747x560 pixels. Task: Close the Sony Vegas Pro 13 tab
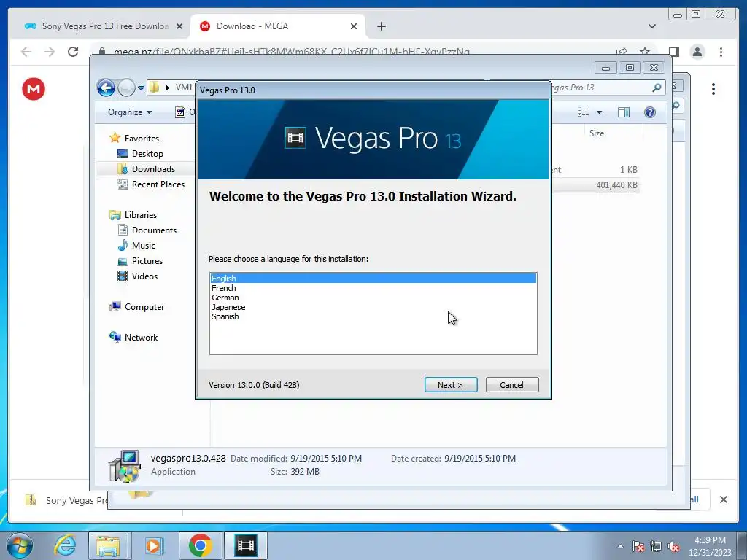pyautogui.click(x=179, y=27)
